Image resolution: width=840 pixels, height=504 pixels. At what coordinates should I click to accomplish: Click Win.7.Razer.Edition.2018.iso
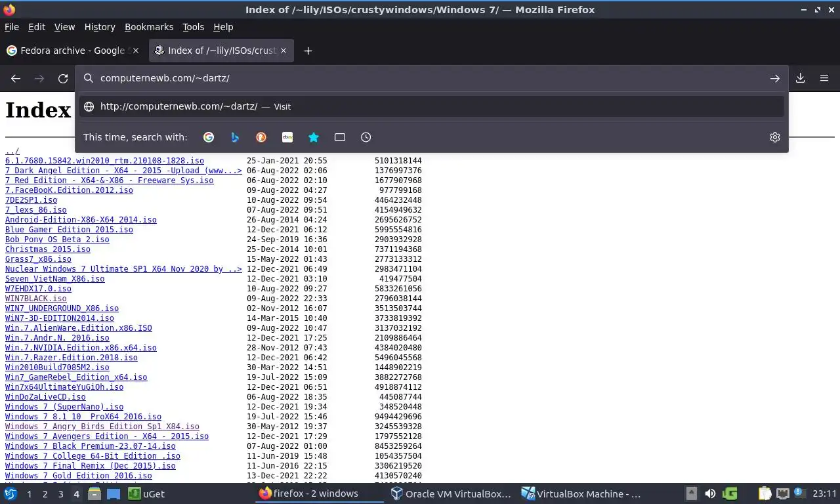point(72,358)
